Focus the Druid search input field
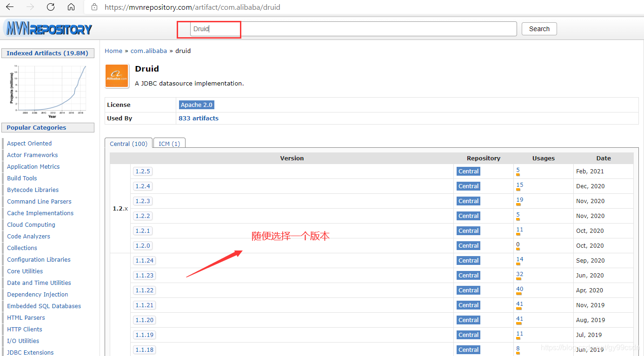 coord(353,29)
